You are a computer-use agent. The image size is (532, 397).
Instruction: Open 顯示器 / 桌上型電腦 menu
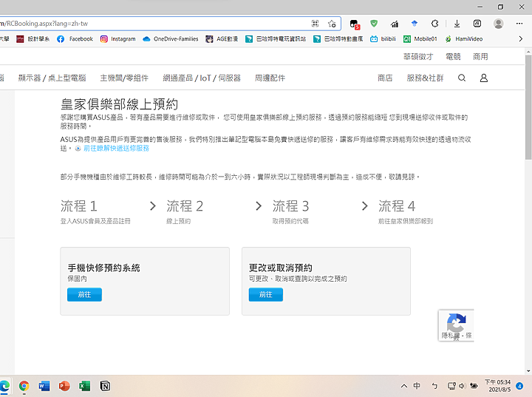[52, 78]
